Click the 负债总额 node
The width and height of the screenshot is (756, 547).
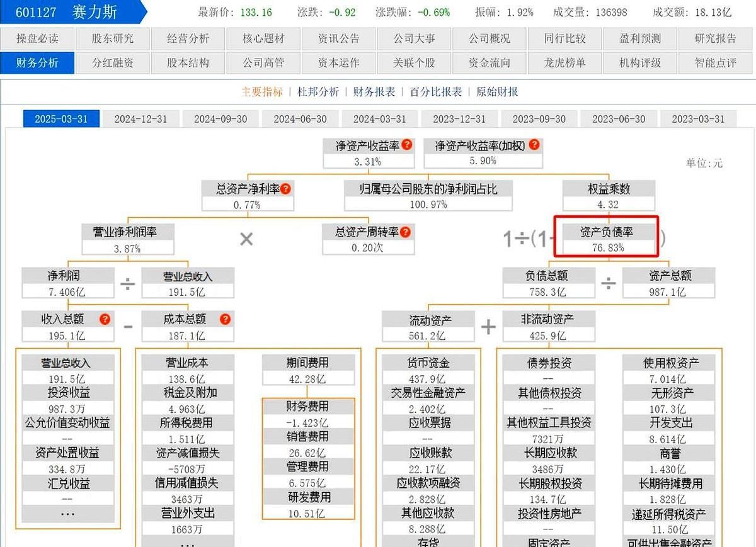pyautogui.click(x=549, y=283)
